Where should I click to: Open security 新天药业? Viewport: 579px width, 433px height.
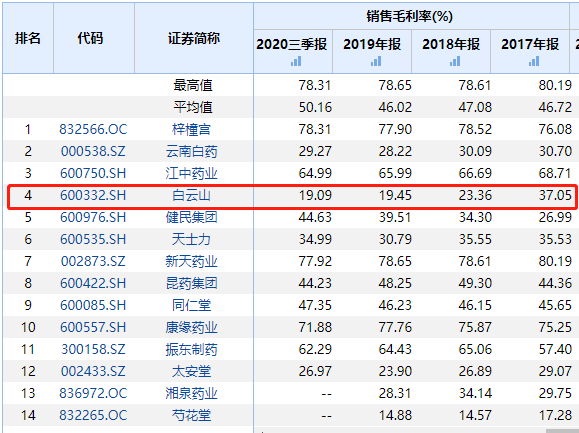192,261
